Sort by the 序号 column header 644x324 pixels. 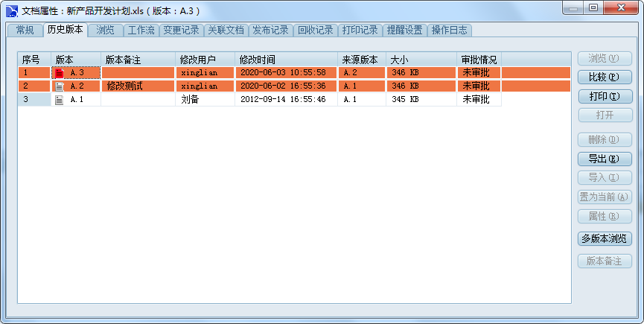tap(34, 60)
